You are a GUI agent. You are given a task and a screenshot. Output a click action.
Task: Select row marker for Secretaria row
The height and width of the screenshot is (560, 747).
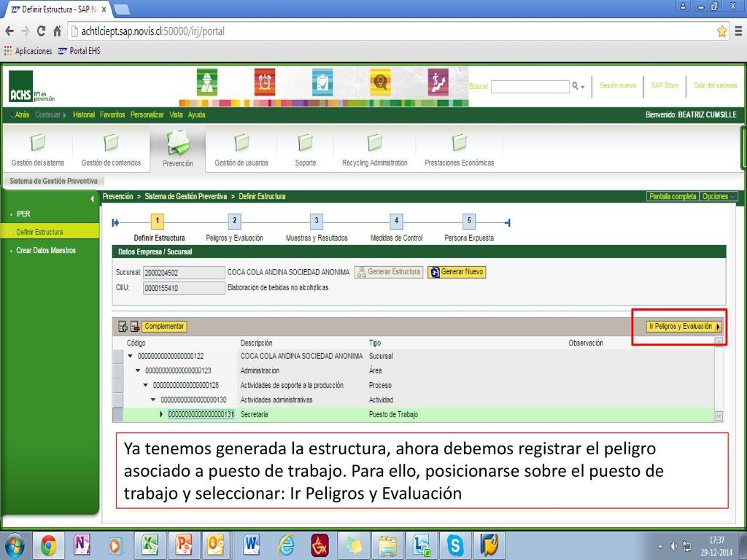click(x=117, y=414)
